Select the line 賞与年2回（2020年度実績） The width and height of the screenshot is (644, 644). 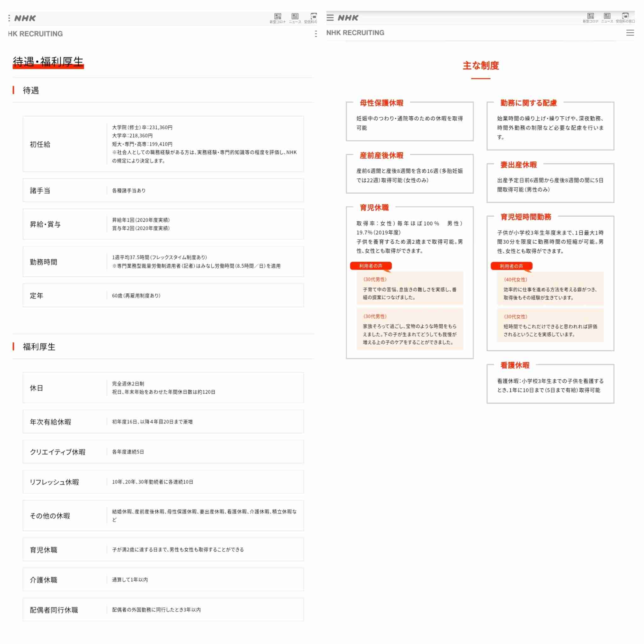(141, 228)
